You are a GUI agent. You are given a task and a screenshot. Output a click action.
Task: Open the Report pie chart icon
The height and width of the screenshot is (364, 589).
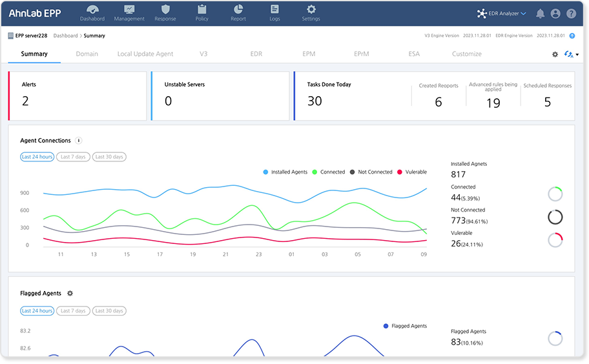pos(238,10)
